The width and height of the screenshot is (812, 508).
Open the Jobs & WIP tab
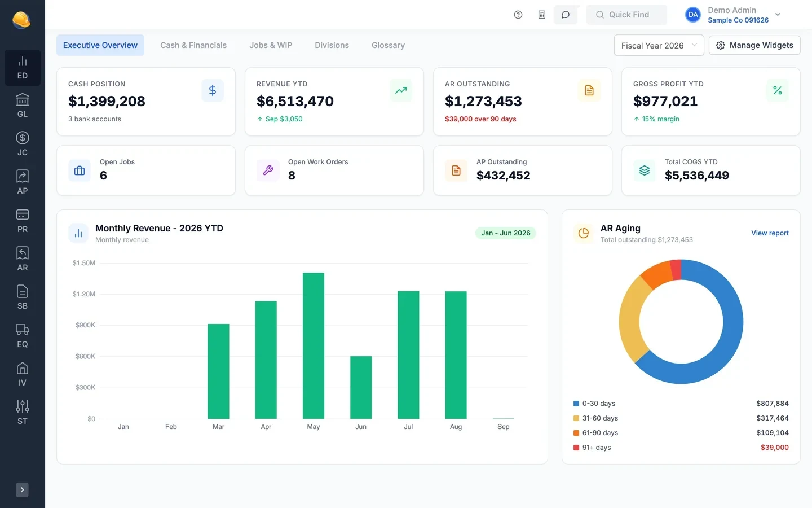click(271, 45)
